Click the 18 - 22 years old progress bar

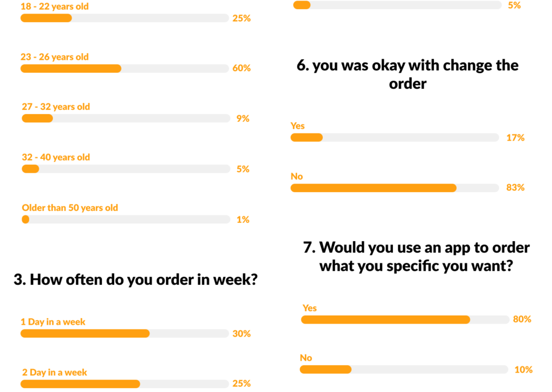coord(125,18)
